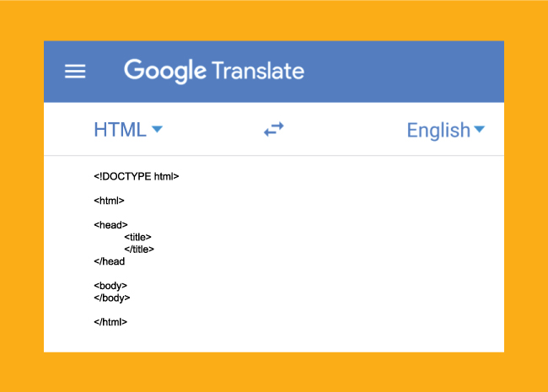Click the Google Translate logo
The width and height of the screenshot is (548, 392).
[x=214, y=71]
